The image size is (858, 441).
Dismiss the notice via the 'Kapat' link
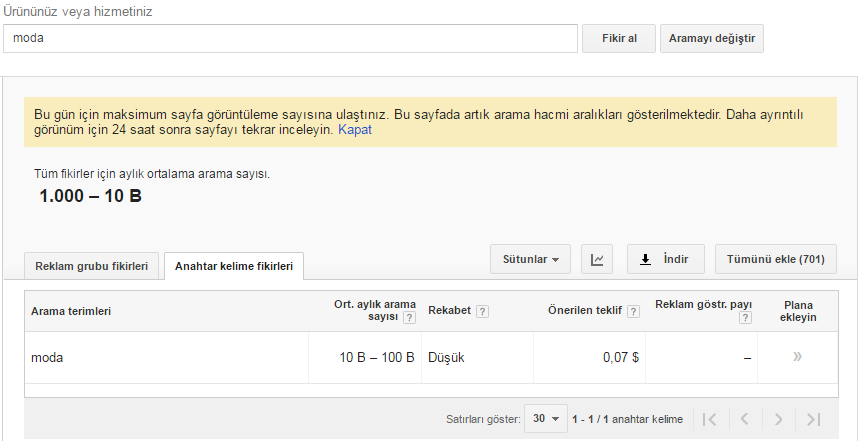point(355,130)
